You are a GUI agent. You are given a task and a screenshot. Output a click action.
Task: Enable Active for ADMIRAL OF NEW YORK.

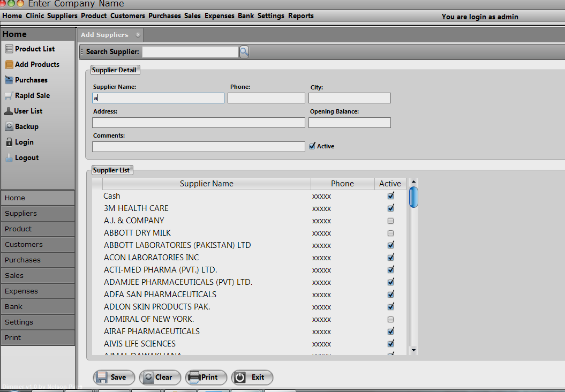tap(390, 319)
